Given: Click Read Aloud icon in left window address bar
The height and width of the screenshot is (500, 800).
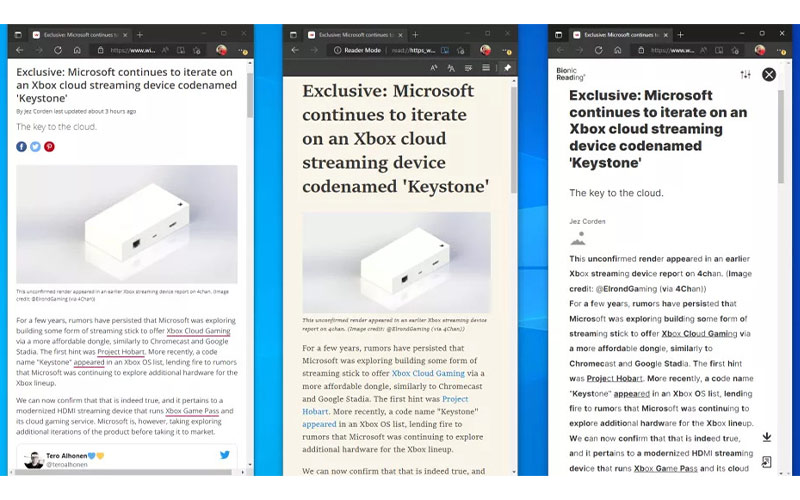Looking at the screenshot, I should pos(165,50).
